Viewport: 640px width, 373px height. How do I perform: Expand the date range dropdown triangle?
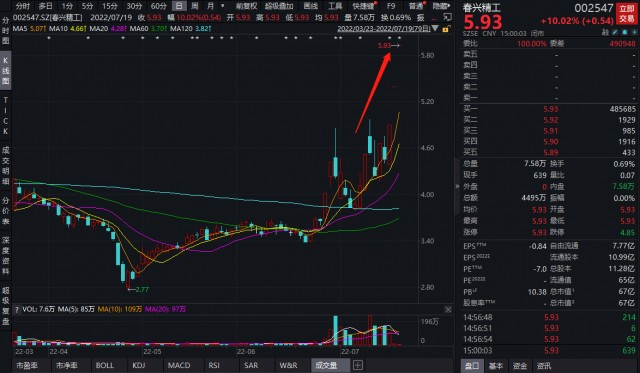click(435, 29)
